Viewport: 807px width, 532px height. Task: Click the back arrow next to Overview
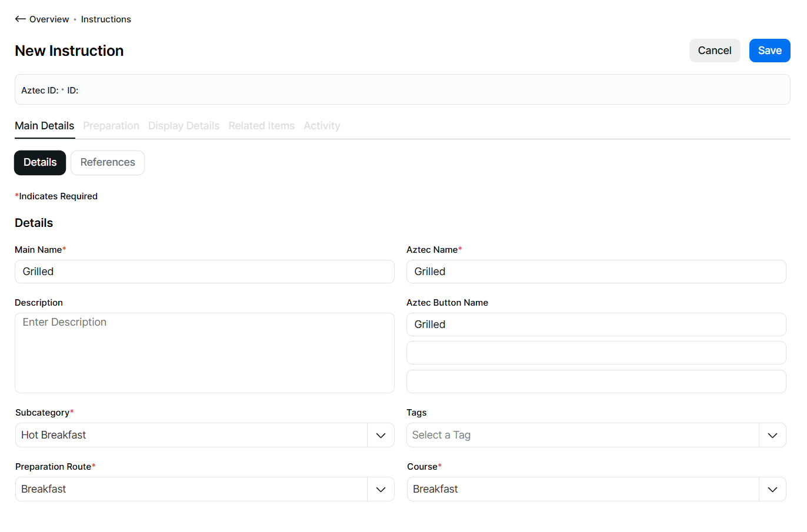tap(20, 19)
